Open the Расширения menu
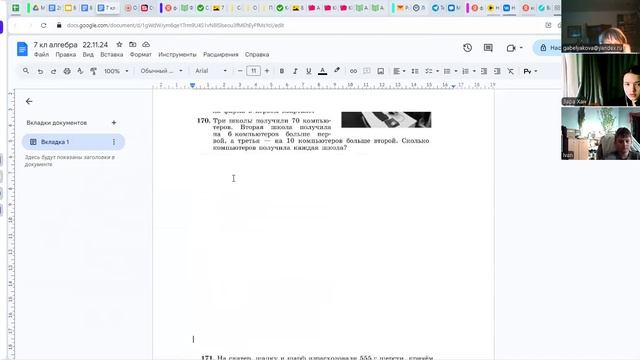The width and height of the screenshot is (640, 360). pyautogui.click(x=220, y=54)
